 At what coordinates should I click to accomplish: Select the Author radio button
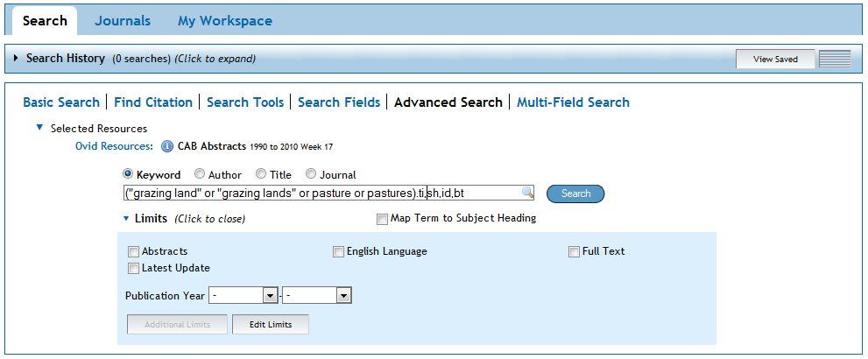point(200,174)
